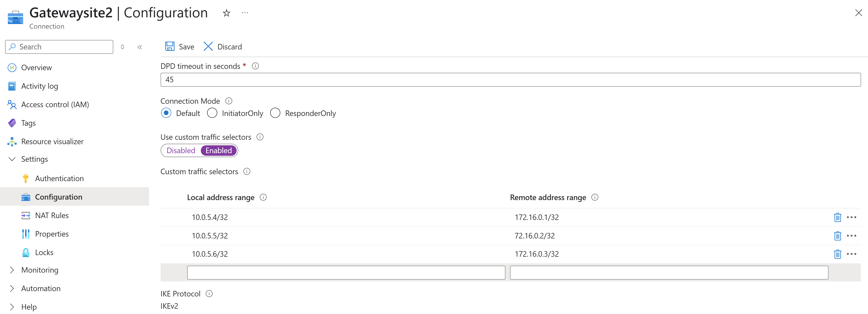The height and width of the screenshot is (314, 868).
Task: Set custom traffic selectors to Disabled
Action: pos(181,151)
